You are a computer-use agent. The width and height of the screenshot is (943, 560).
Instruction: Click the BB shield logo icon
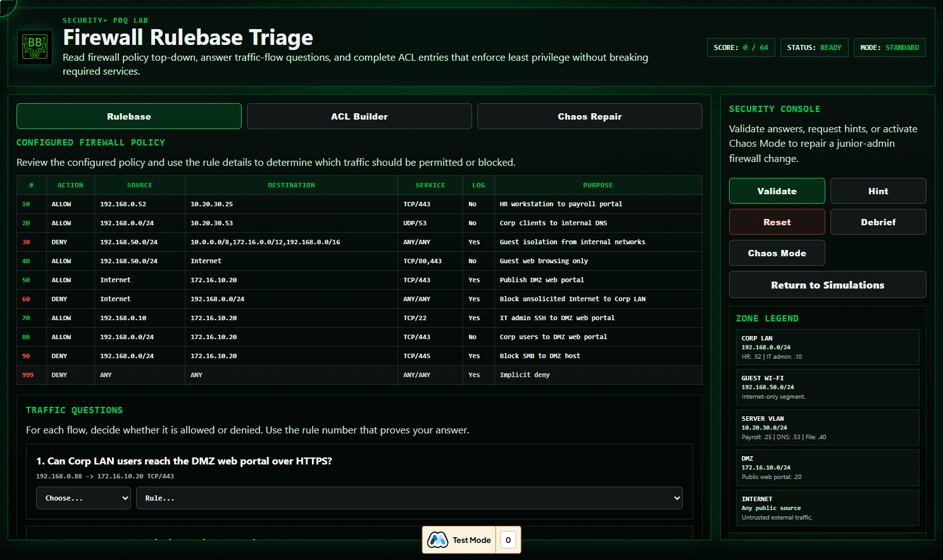pos(35,47)
